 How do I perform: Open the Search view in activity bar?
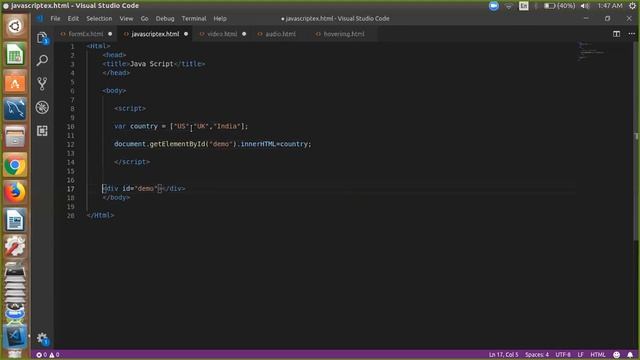(x=42, y=60)
